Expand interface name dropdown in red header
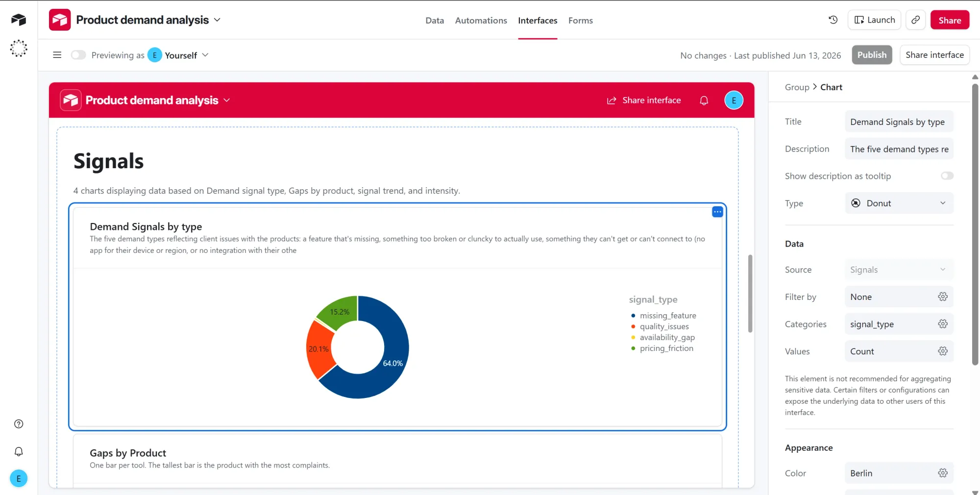Viewport: 980px width, 495px height. tap(226, 100)
